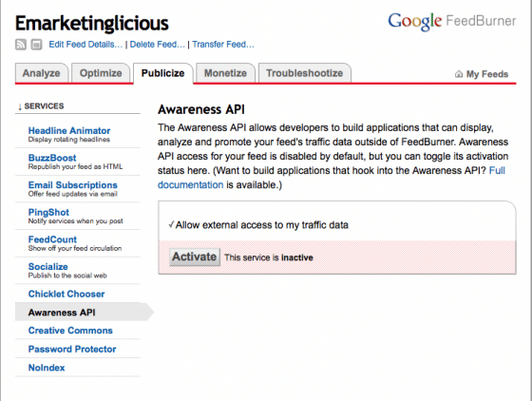Click 'Allow external access to my traffic data'

click(261, 225)
